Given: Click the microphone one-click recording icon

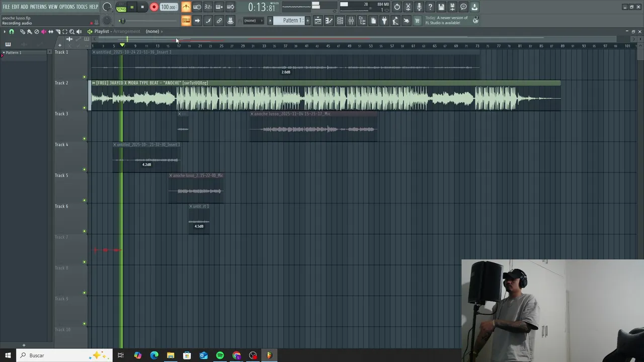Looking at the screenshot, I should (419, 7).
